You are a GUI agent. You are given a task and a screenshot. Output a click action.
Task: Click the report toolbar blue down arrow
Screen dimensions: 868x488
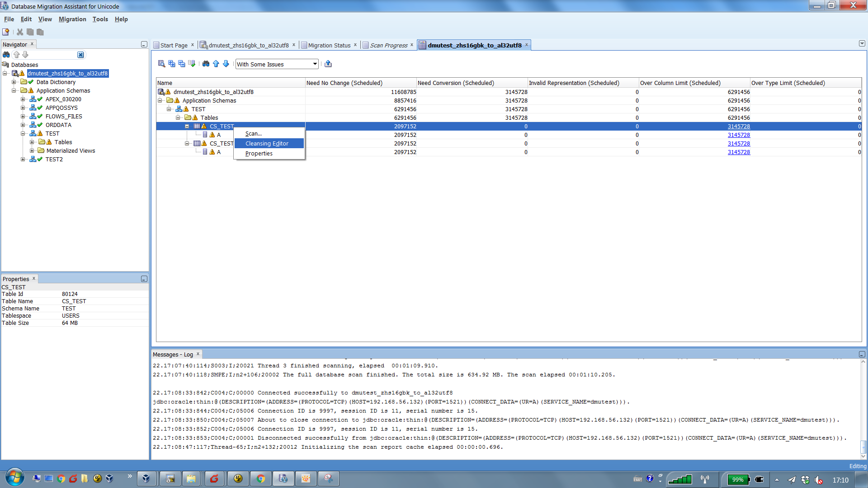point(226,64)
